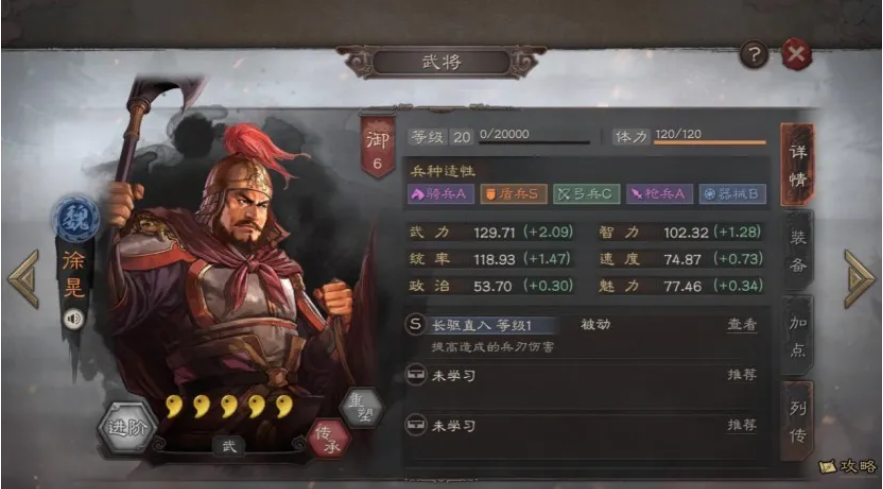Image resolution: width=883 pixels, height=489 pixels.
Task: Open the 传承 red hexagon
Action: click(329, 438)
